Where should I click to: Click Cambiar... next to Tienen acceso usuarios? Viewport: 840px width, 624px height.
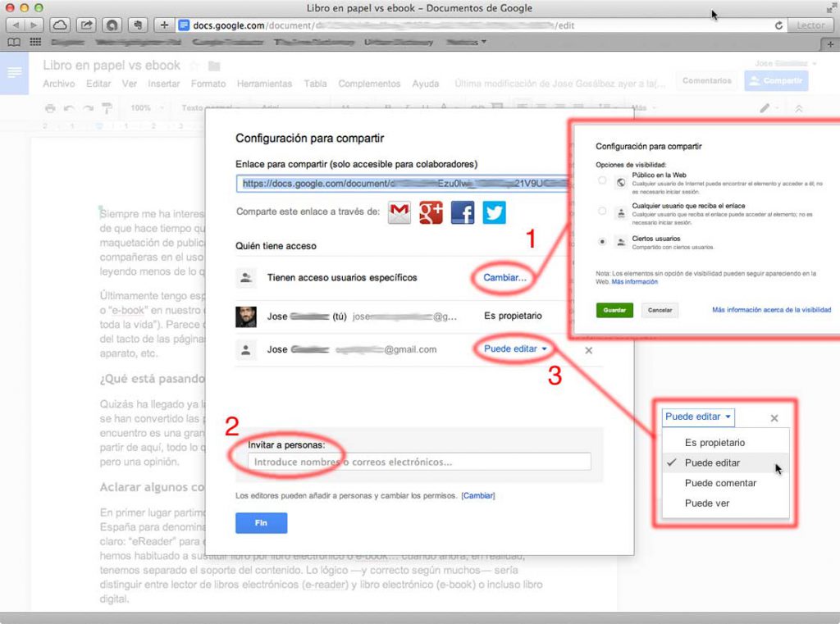click(x=504, y=277)
